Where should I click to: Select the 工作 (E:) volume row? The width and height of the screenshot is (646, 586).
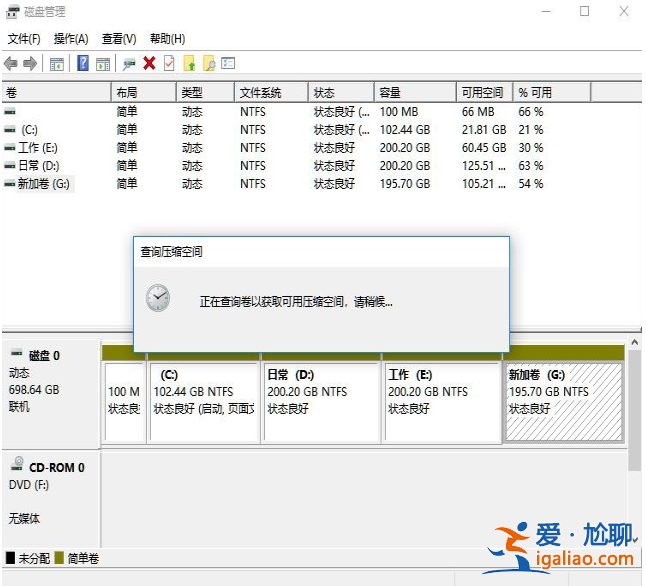click(x=38, y=148)
